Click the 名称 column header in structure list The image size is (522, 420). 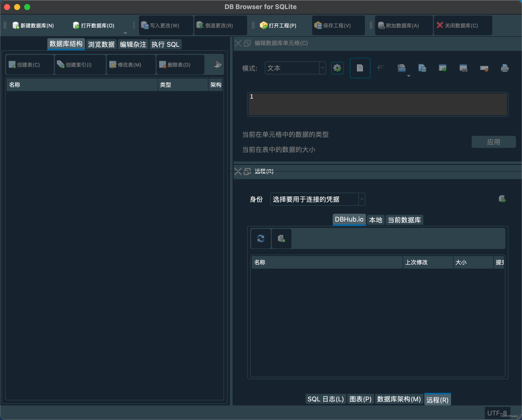[82, 85]
